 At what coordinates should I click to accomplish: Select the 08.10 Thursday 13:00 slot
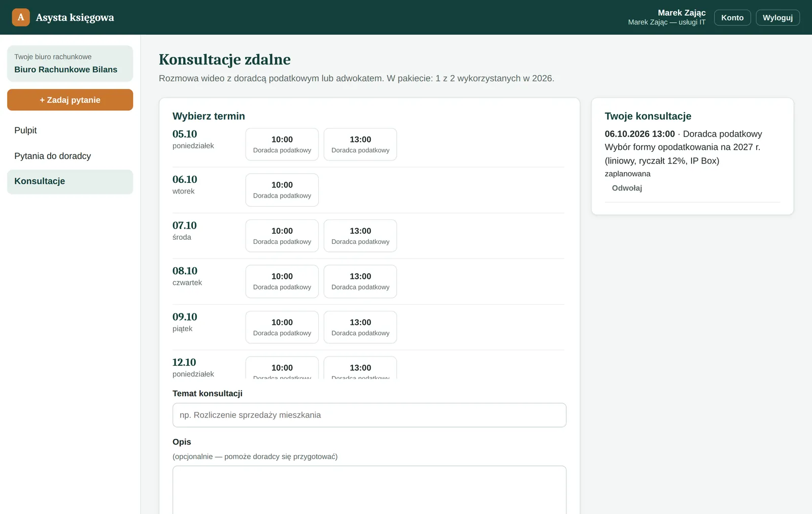coord(360,281)
